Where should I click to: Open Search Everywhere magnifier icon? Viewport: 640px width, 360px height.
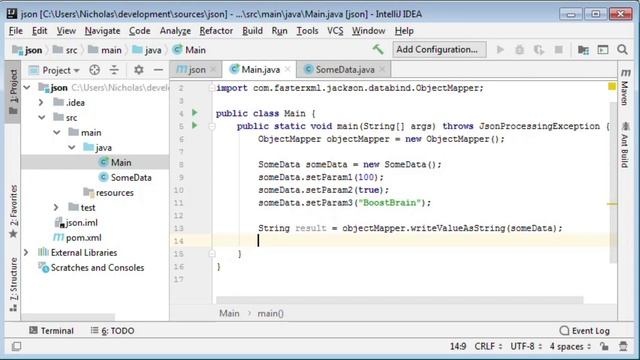[x=622, y=50]
